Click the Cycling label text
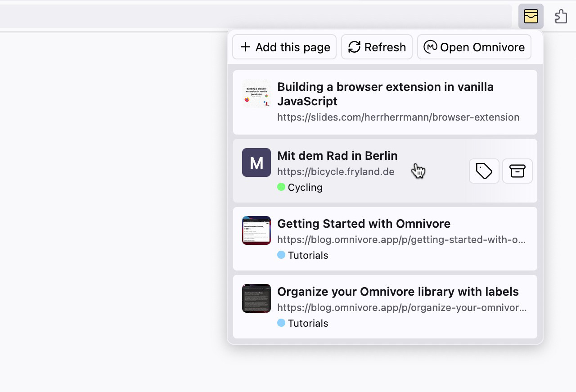The image size is (576, 392). tap(305, 187)
